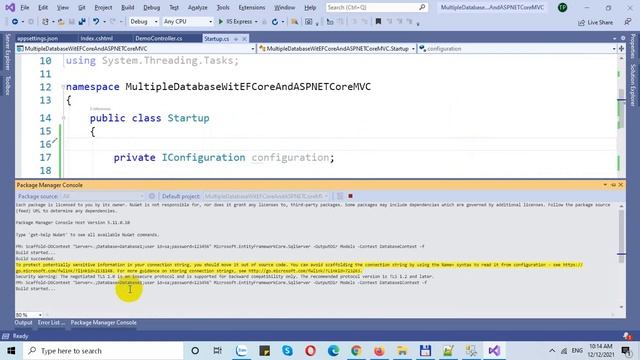Click the feedback icon beside Live Share

click(628, 22)
